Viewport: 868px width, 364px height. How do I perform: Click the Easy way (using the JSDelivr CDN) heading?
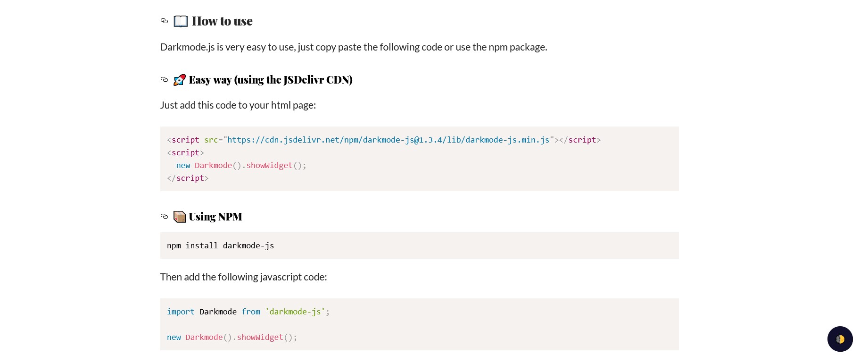(271, 80)
